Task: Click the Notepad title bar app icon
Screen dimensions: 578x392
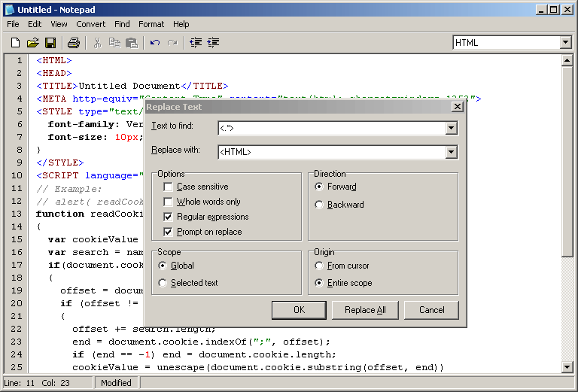Action: pyautogui.click(x=9, y=10)
